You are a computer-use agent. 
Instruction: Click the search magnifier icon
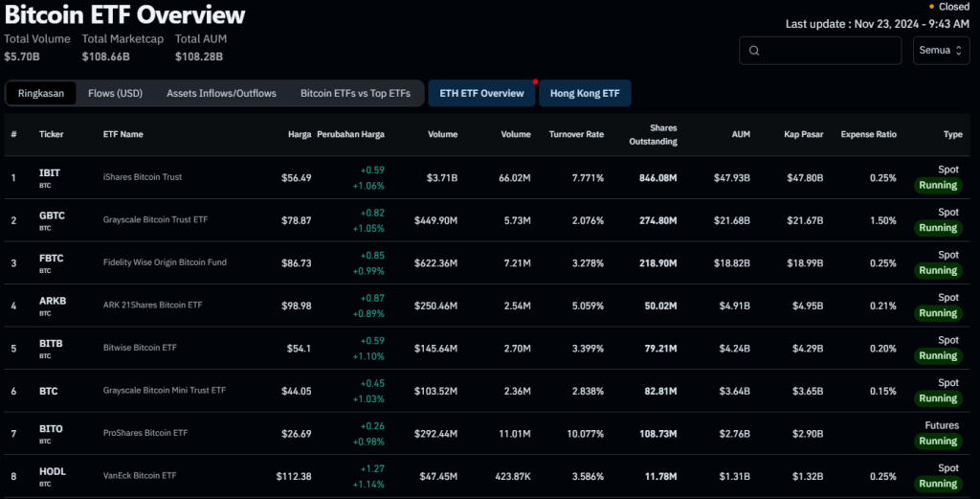pyautogui.click(x=754, y=51)
